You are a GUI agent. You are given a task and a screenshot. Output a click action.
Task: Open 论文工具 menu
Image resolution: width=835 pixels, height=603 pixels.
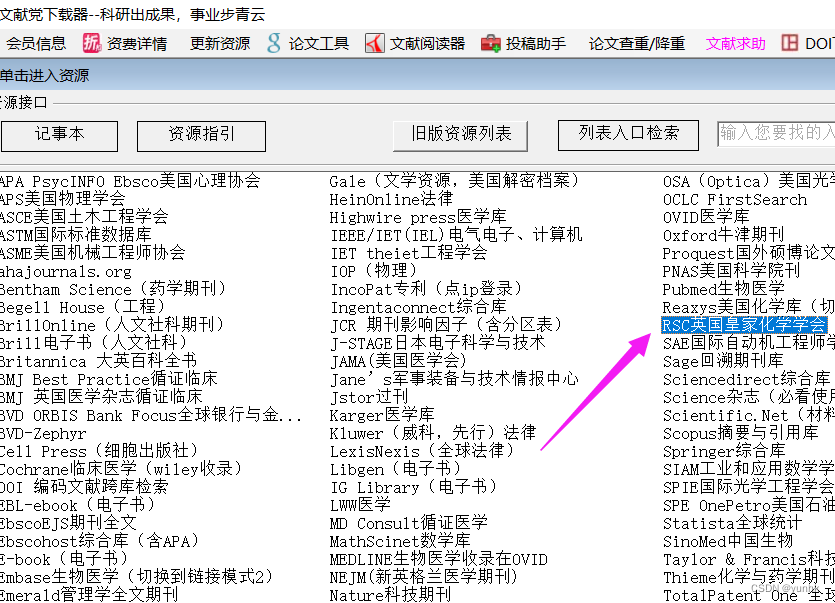click(x=318, y=43)
